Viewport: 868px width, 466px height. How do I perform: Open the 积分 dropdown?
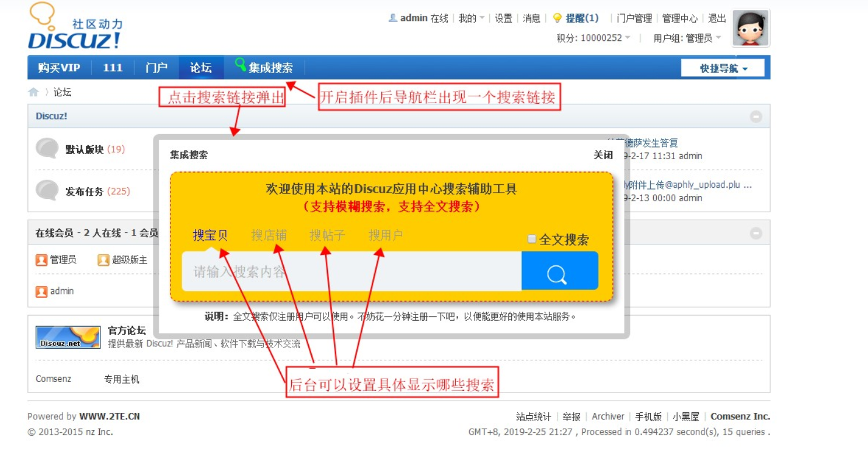(x=628, y=38)
